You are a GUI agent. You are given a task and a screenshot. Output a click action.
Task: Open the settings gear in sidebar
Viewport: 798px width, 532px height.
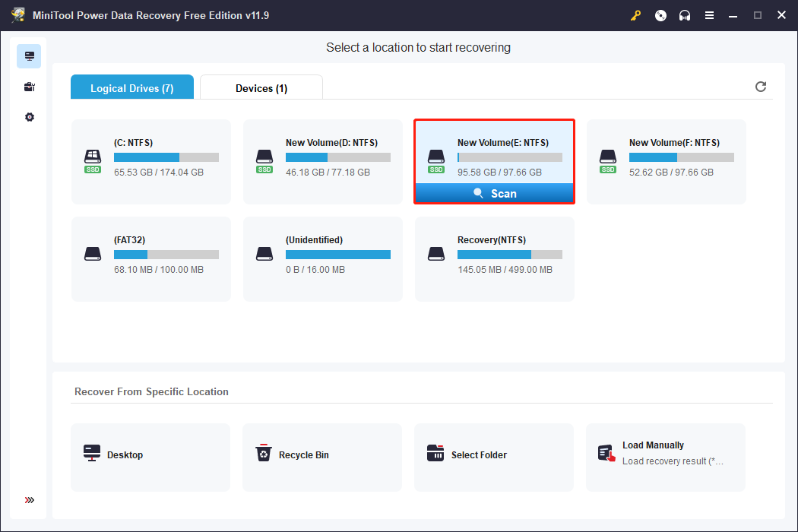click(x=29, y=117)
